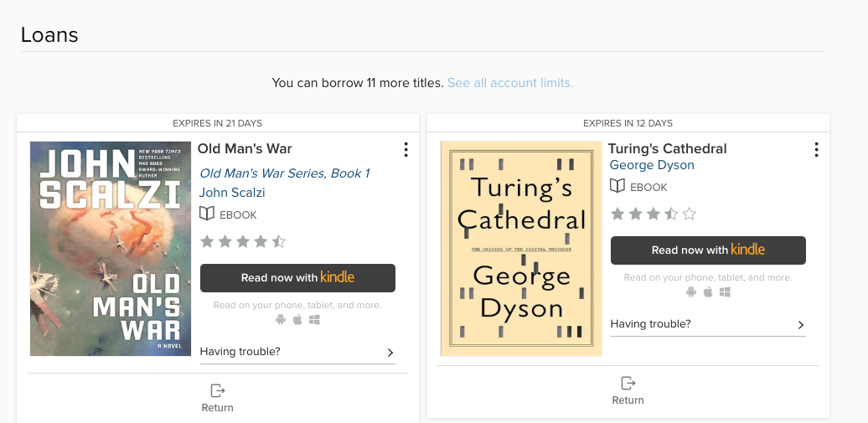The width and height of the screenshot is (868, 423).
Task: Open the John Scalzi author link
Action: [232, 193]
